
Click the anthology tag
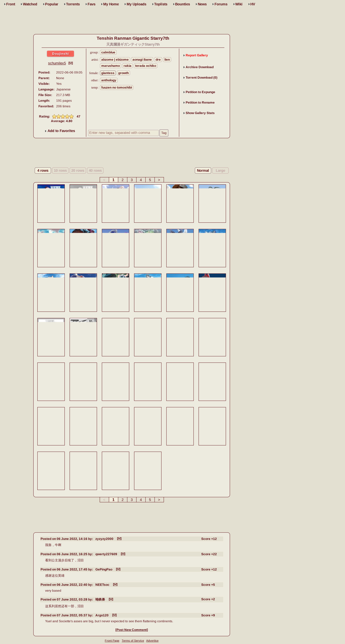(x=109, y=80)
